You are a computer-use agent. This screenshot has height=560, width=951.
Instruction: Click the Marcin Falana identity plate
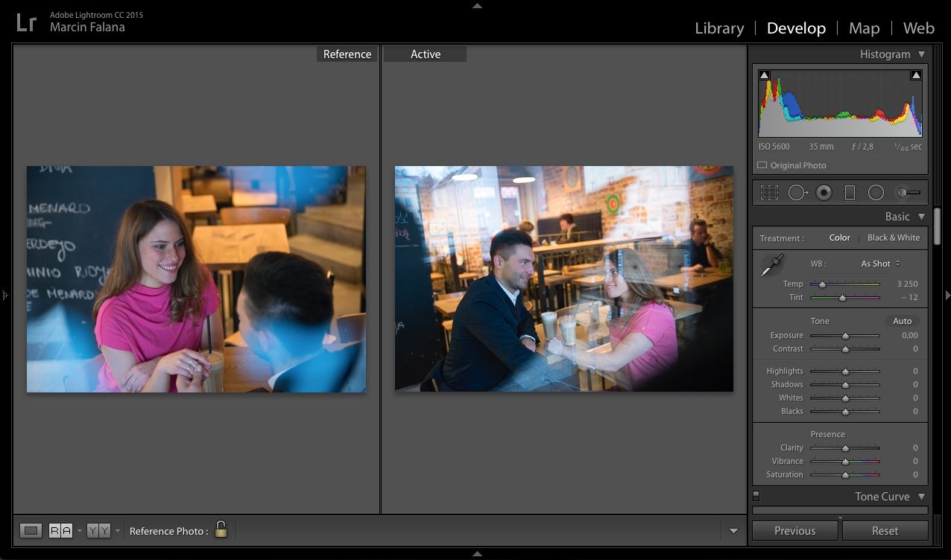(x=87, y=28)
